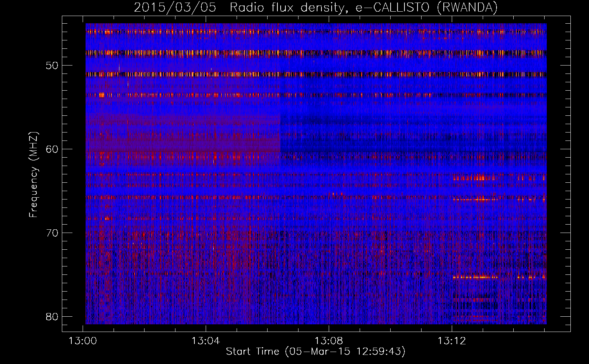Click the 13:08 time tick label
The height and width of the screenshot is (364, 589).
pos(329,341)
